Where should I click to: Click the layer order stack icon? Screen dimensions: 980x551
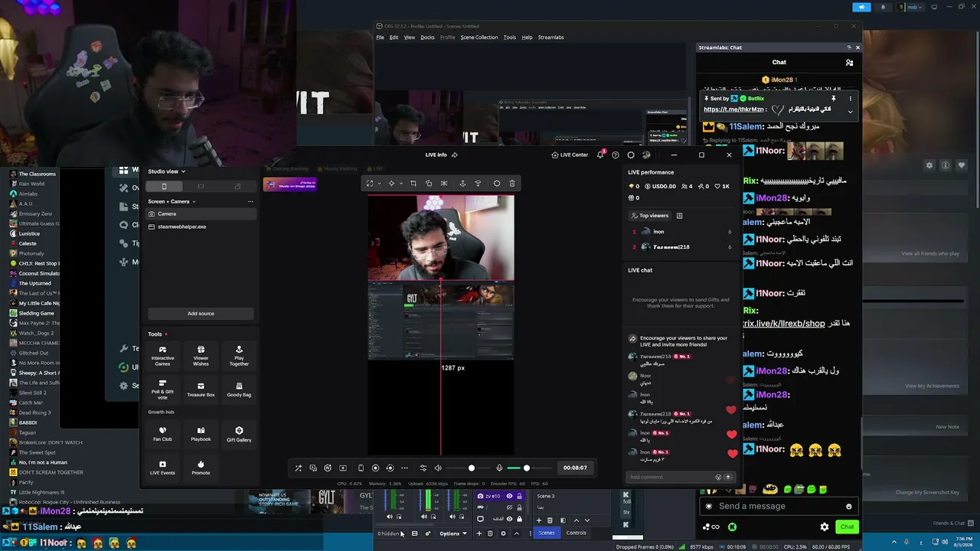tap(479, 184)
